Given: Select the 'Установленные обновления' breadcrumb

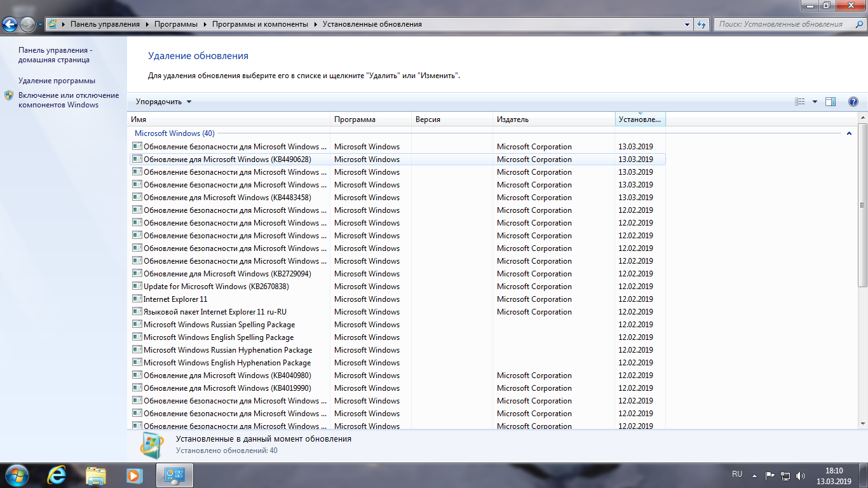Looking at the screenshot, I should pyautogui.click(x=372, y=24).
